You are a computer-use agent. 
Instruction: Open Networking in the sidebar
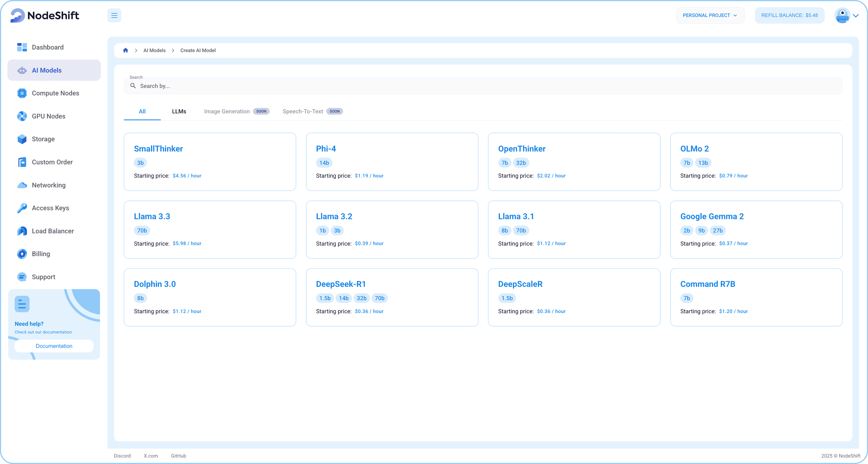tap(54, 185)
